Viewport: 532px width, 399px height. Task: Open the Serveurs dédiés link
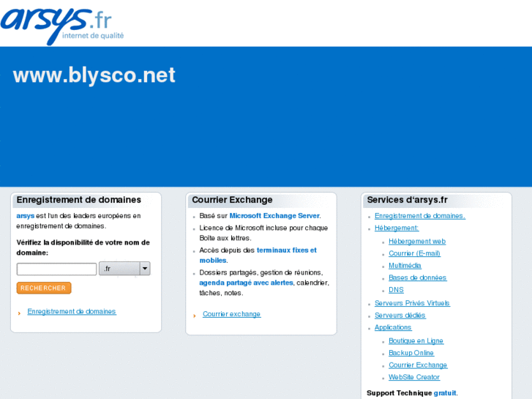(x=400, y=315)
